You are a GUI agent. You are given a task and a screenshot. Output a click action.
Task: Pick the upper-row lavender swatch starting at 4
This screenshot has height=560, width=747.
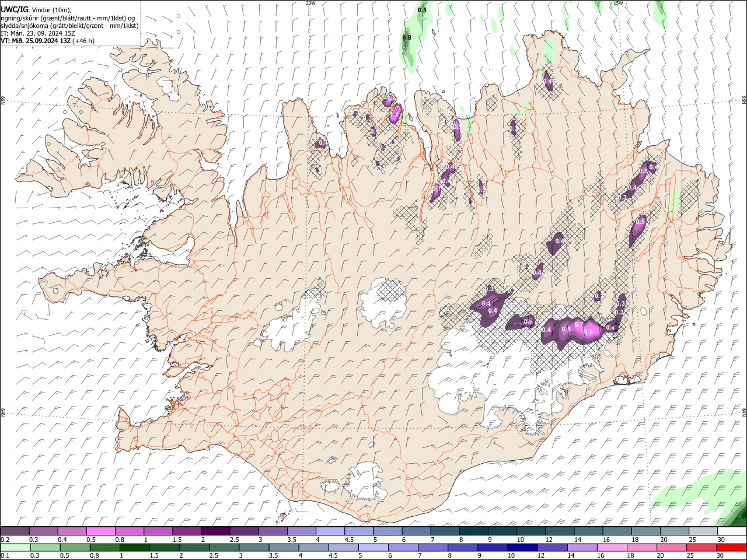point(330,531)
